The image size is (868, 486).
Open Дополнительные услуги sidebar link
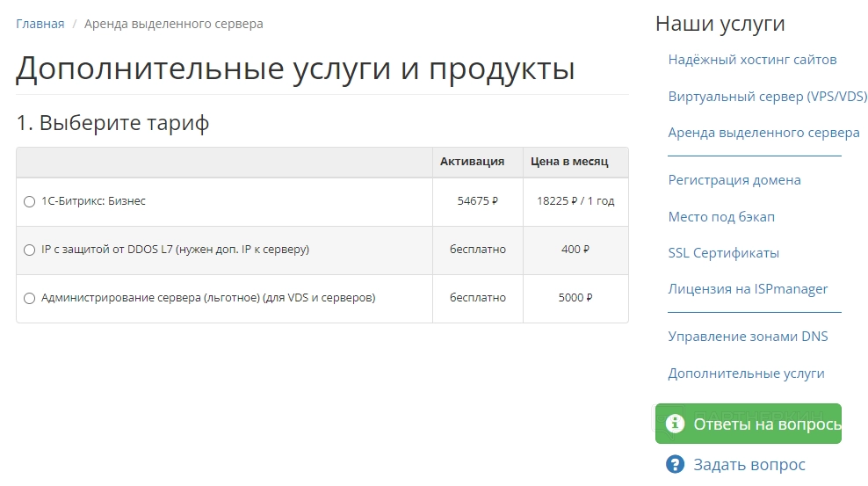pyautogui.click(x=746, y=374)
